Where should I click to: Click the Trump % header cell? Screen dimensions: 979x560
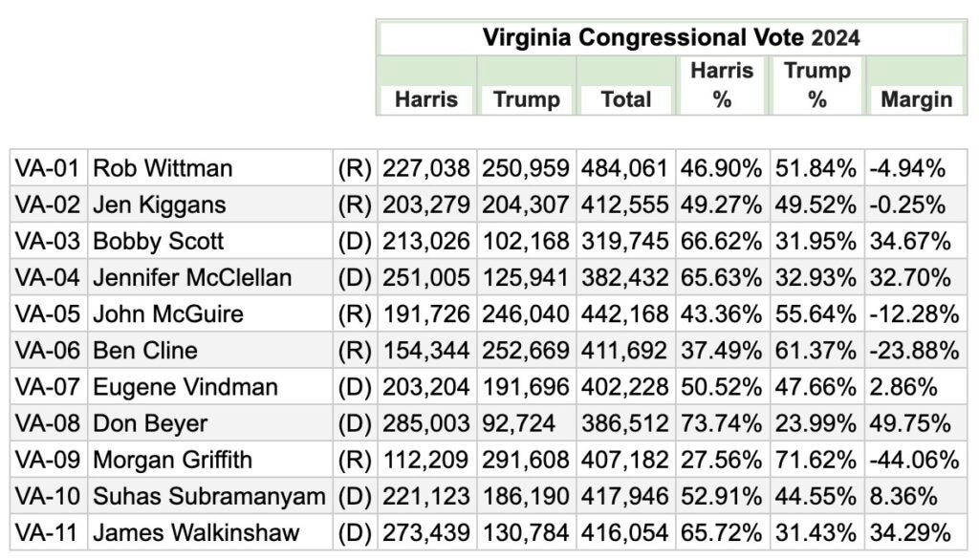point(816,85)
